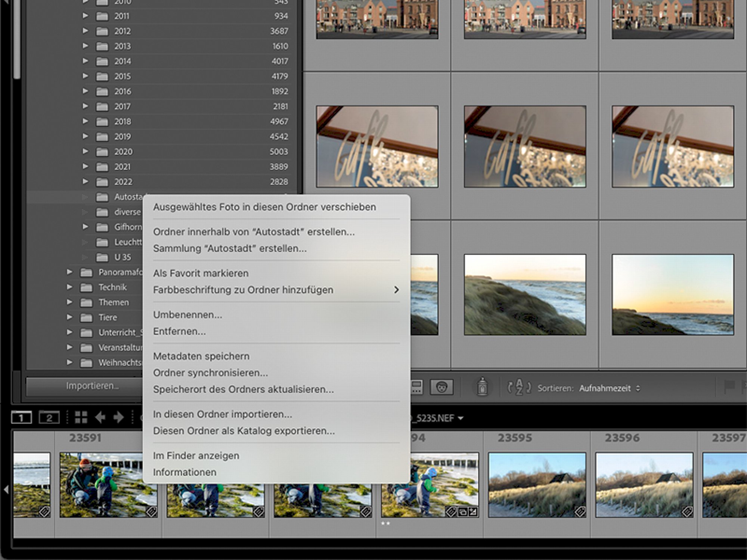Screen dimensions: 747x560
Task: Open the survey view icon in toolbar
Action: coord(417,387)
